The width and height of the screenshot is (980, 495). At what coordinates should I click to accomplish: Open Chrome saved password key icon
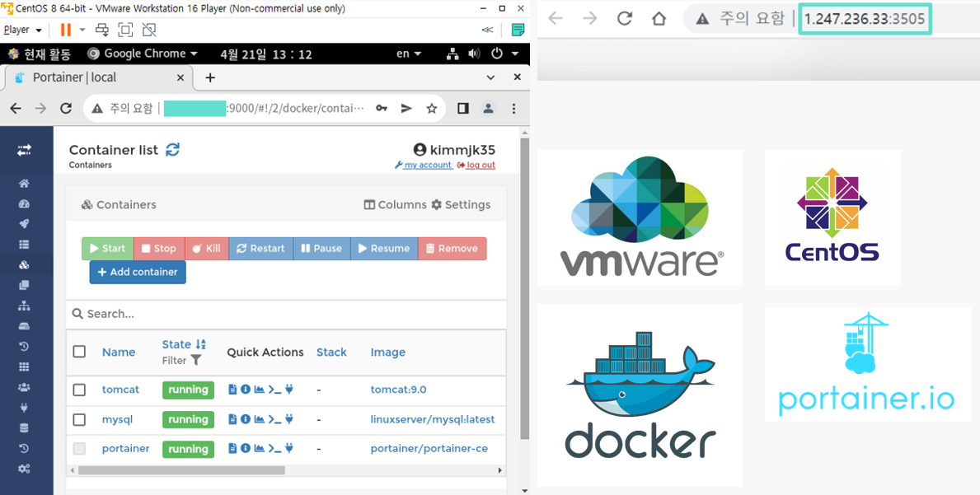pyautogui.click(x=382, y=109)
